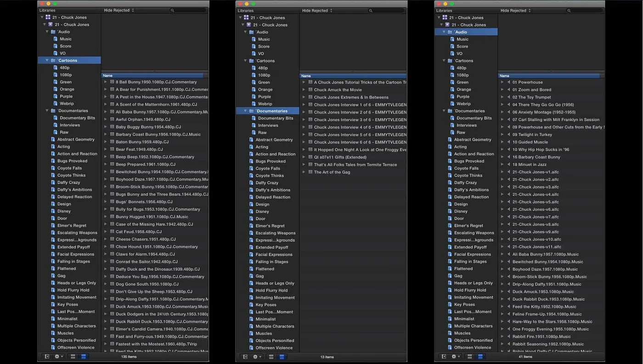Open action gear menu in the 135 items window
This screenshot has width=643, height=364.
pyautogui.click(x=58, y=356)
